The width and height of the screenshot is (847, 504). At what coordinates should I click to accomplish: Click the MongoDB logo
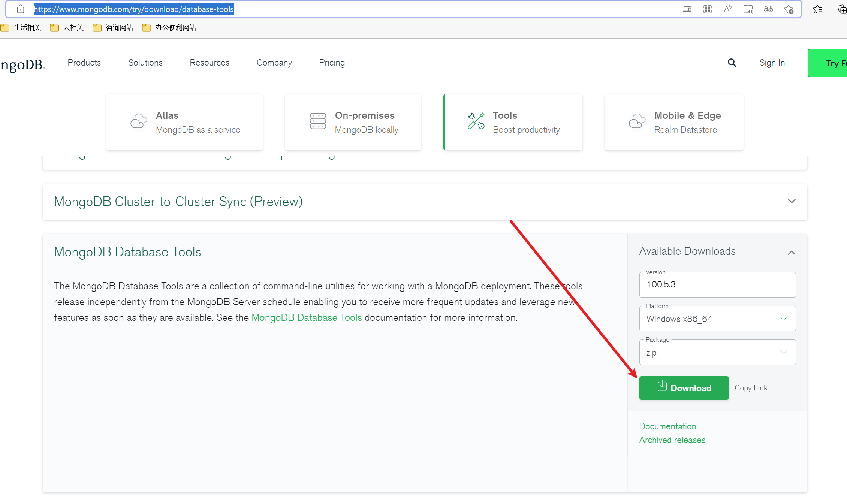[x=22, y=64]
